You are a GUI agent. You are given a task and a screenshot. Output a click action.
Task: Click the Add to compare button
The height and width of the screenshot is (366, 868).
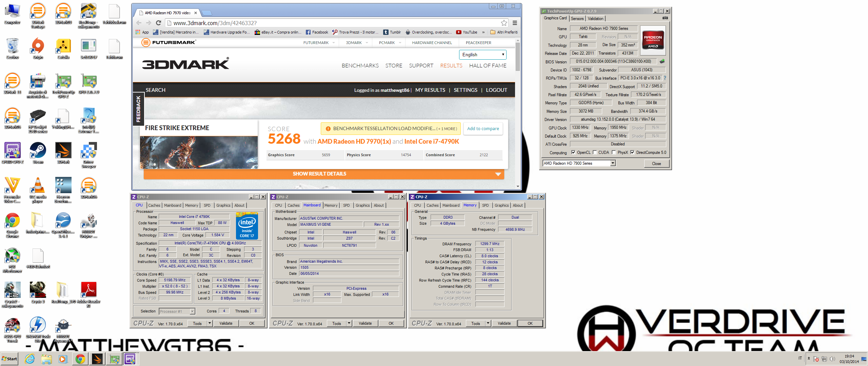pos(483,129)
